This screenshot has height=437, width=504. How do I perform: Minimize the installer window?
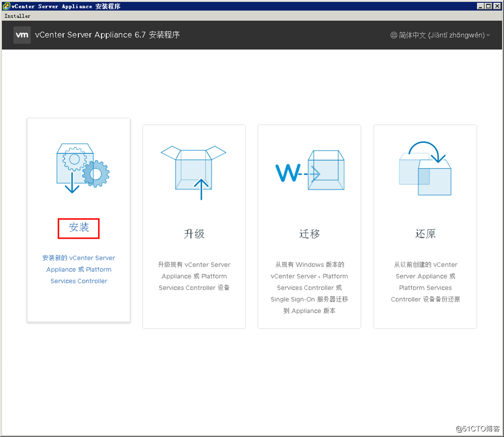480,6
